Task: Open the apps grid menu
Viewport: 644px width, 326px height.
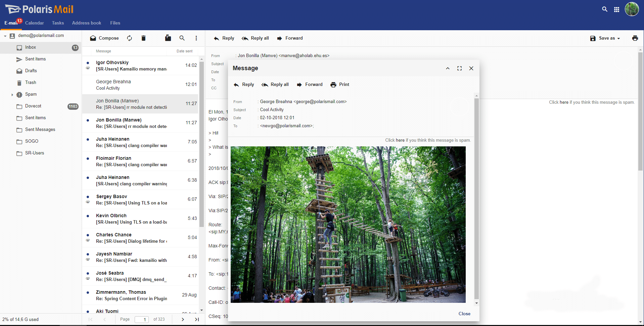Action: [x=616, y=9]
